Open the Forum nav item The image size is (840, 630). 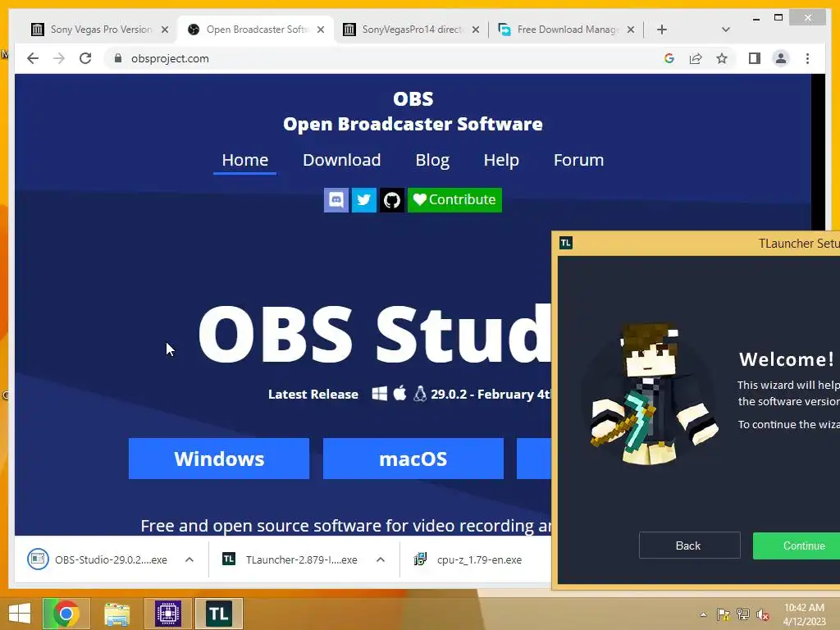[x=578, y=160]
